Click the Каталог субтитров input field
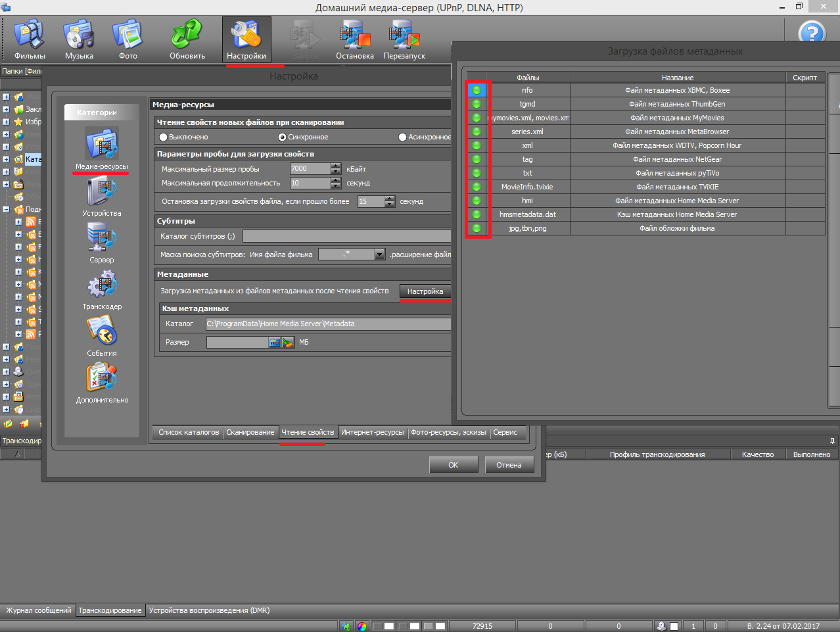 [346, 236]
